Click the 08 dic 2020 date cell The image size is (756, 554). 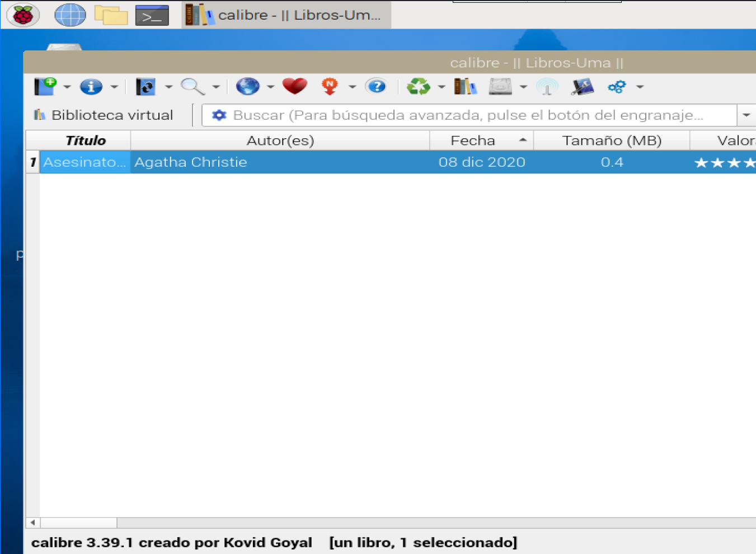click(x=482, y=162)
